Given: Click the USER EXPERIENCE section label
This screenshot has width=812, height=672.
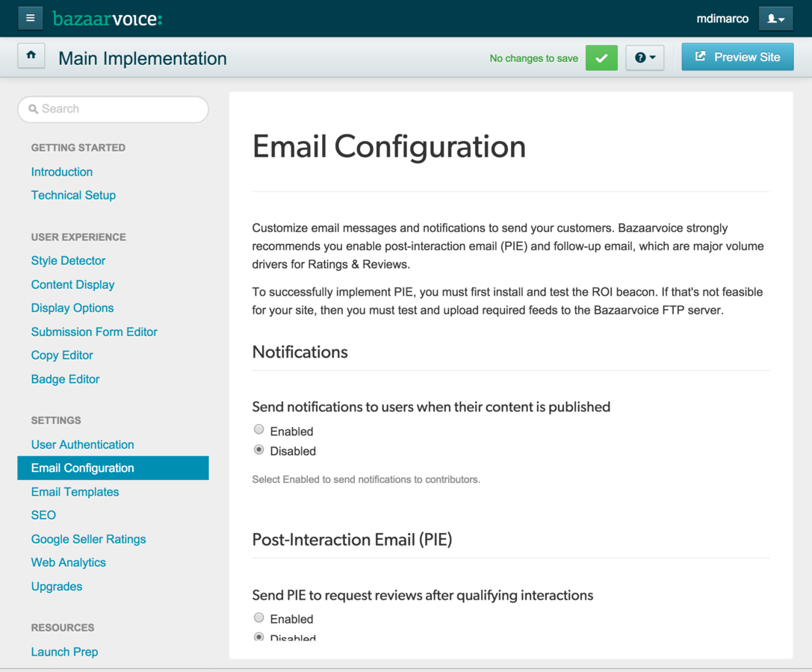Looking at the screenshot, I should (x=78, y=237).
